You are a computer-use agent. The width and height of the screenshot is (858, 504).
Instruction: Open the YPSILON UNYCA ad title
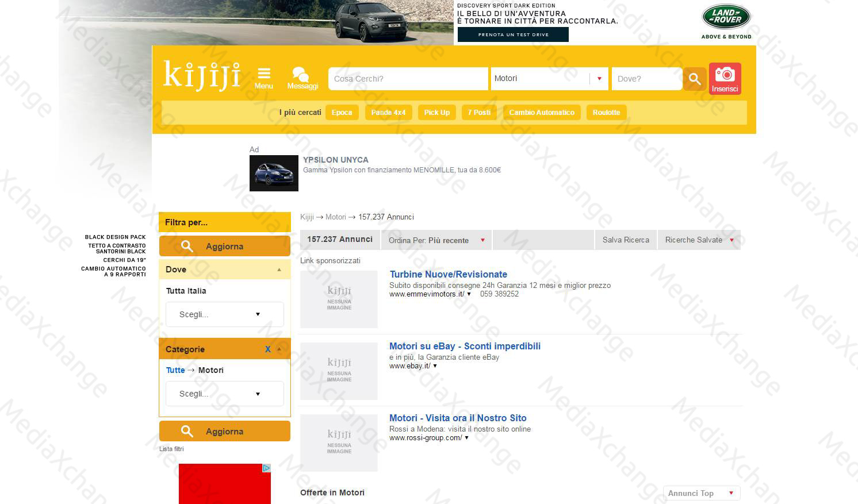(x=336, y=160)
